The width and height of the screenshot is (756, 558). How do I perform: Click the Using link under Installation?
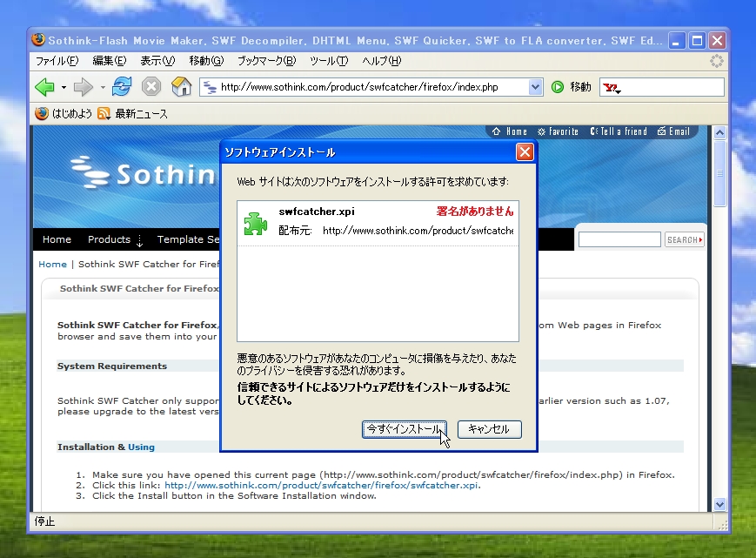[x=141, y=447]
